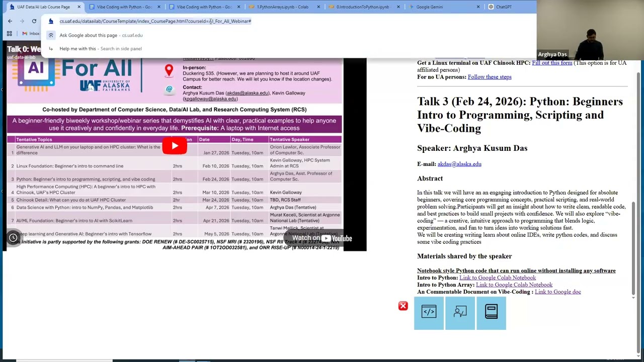Click the 'Watch on YouTube' button
The height and width of the screenshot is (362, 644).
pos(322,238)
